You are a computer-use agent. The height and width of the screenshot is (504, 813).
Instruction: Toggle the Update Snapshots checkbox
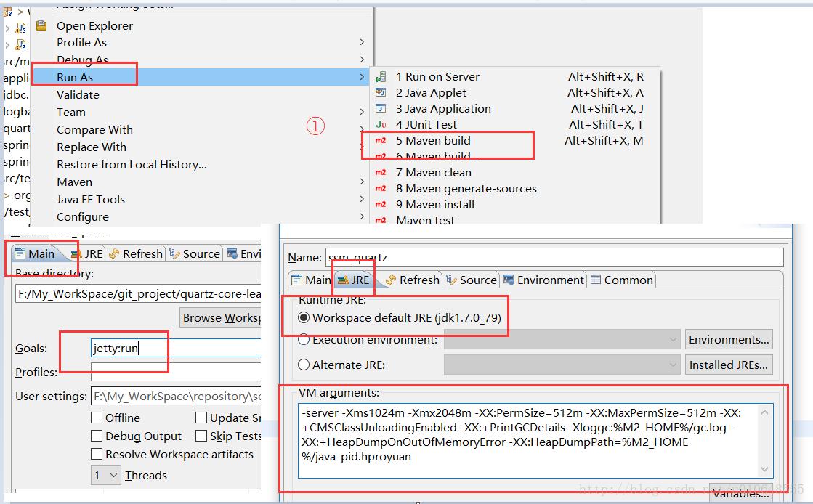tap(201, 418)
